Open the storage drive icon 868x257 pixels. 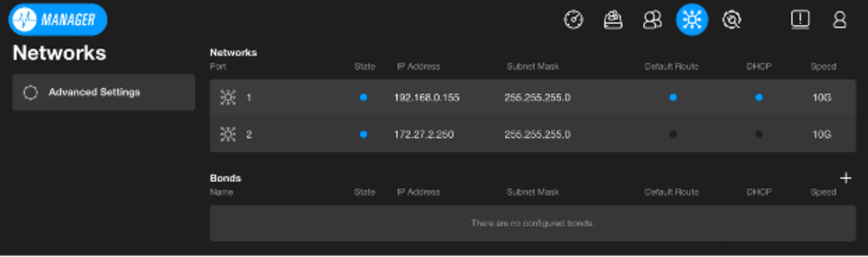click(x=613, y=20)
